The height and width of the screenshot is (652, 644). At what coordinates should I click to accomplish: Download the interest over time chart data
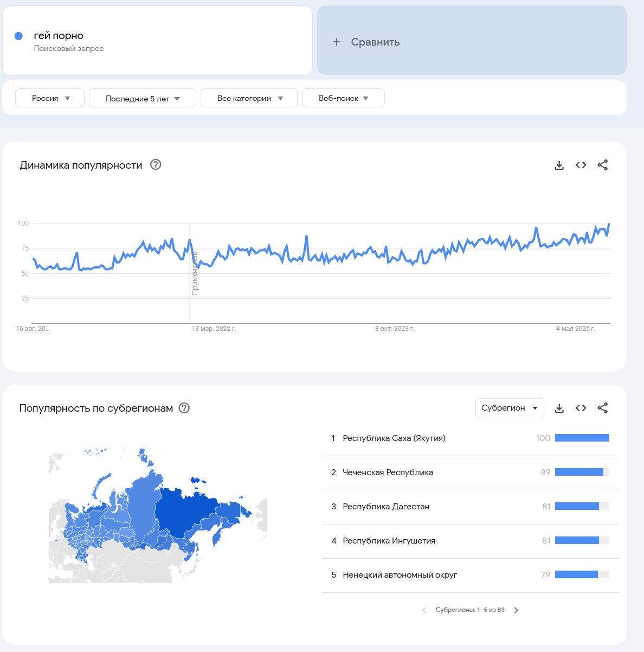coord(559,165)
